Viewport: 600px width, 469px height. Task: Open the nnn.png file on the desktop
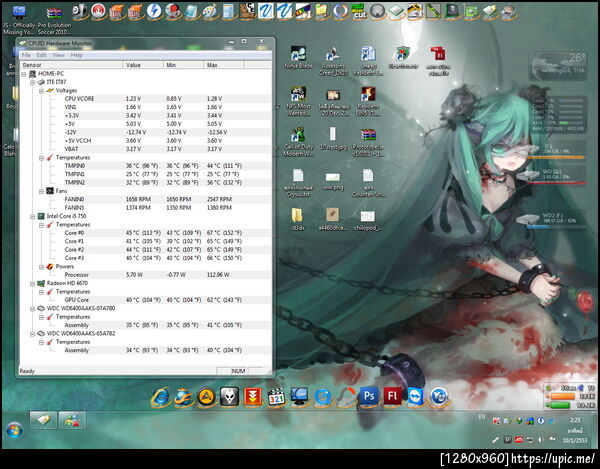pos(333,181)
